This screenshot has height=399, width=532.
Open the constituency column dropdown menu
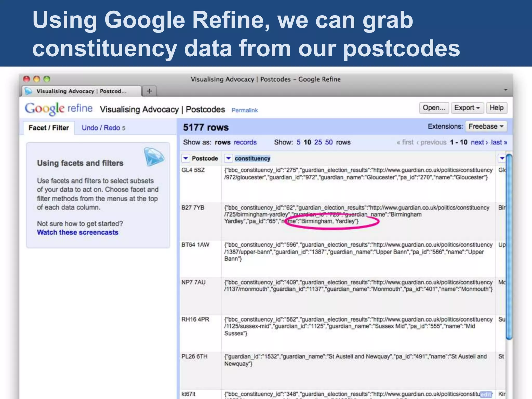(228, 158)
